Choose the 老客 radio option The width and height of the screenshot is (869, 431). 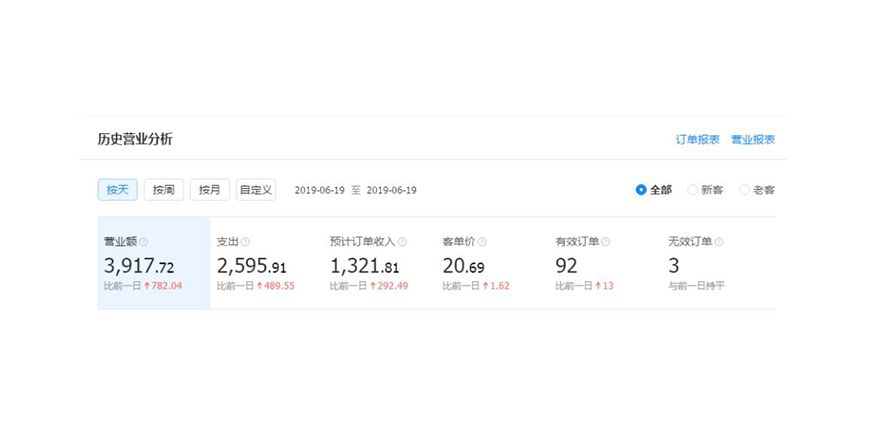[756, 190]
